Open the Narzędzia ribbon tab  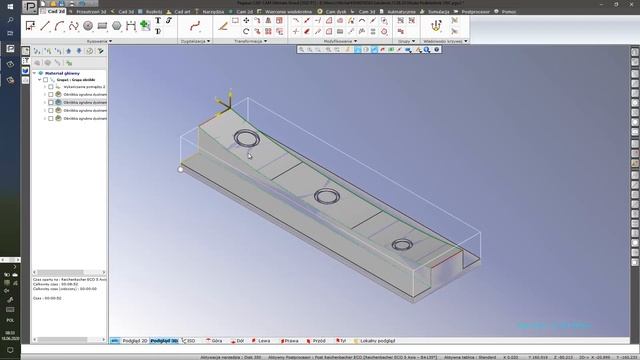coord(213,12)
